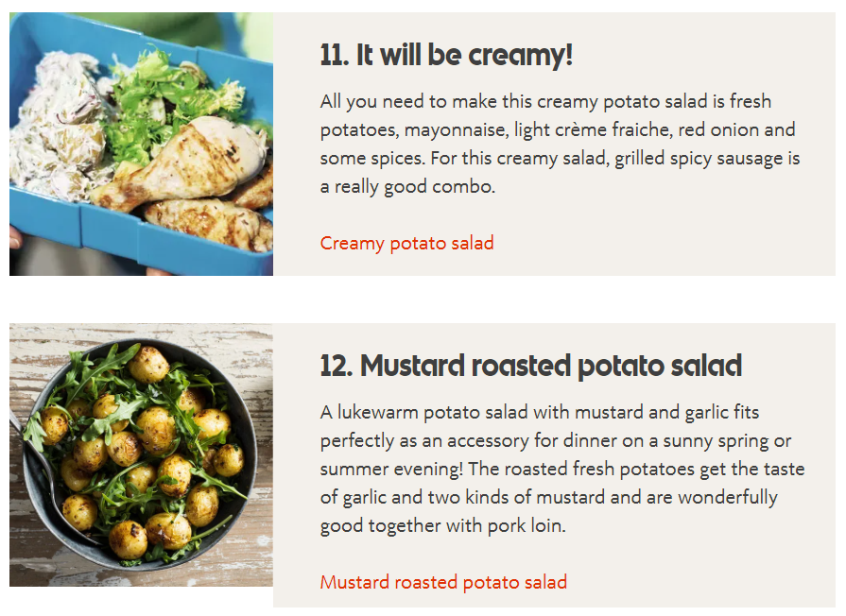Select the heading '12. Mustard roasted potato salad'

pyautogui.click(x=531, y=366)
